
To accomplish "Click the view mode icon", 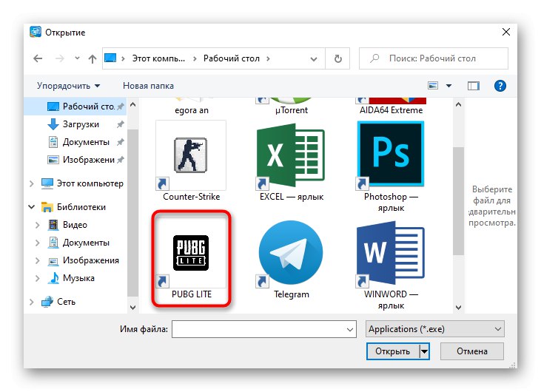I will point(433,86).
